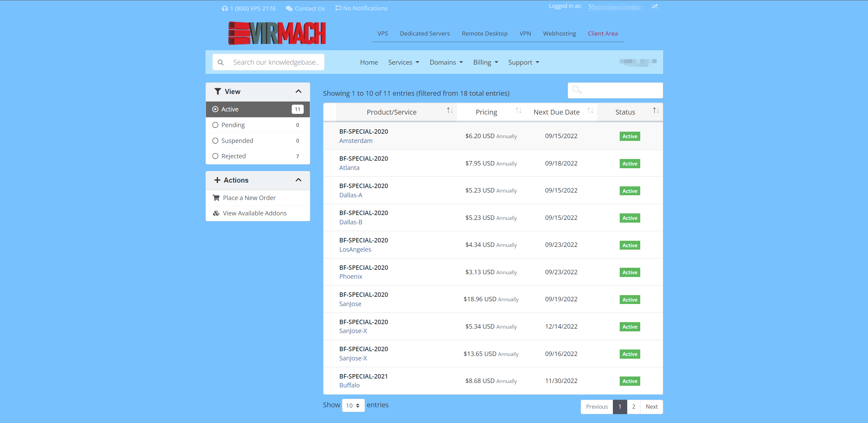The width and height of the screenshot is (868, 423).
Task: Open the LosAngeles service row
Action: tap(493, 245)
